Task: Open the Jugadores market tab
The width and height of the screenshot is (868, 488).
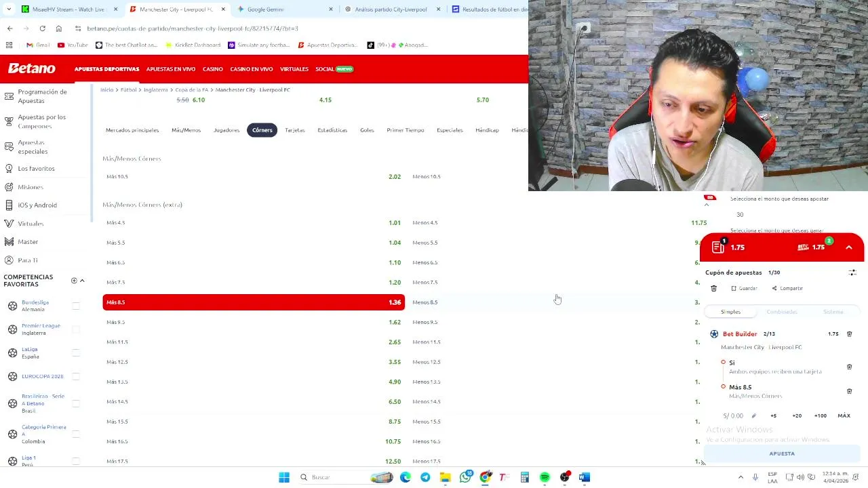Action: pos(226,130)
